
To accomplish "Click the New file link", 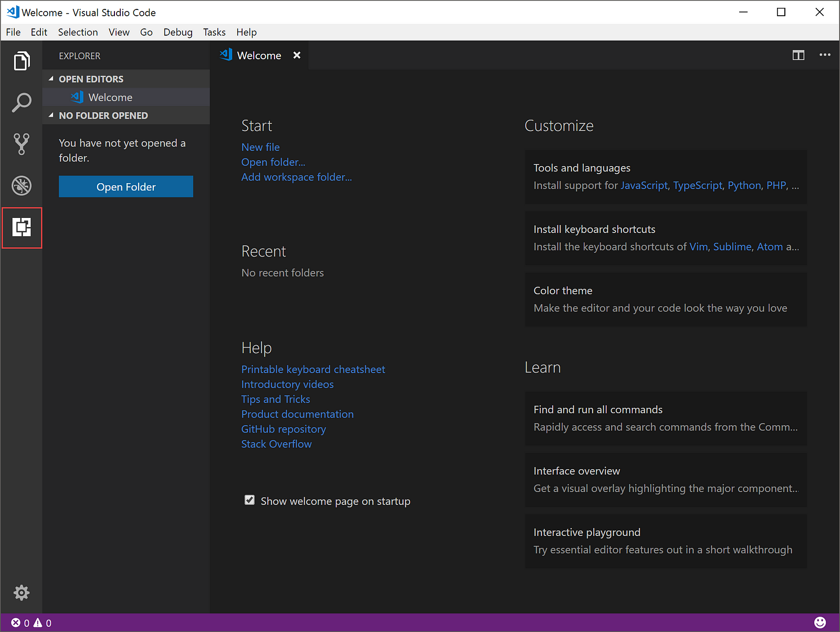I will click(x=260, y=147).
